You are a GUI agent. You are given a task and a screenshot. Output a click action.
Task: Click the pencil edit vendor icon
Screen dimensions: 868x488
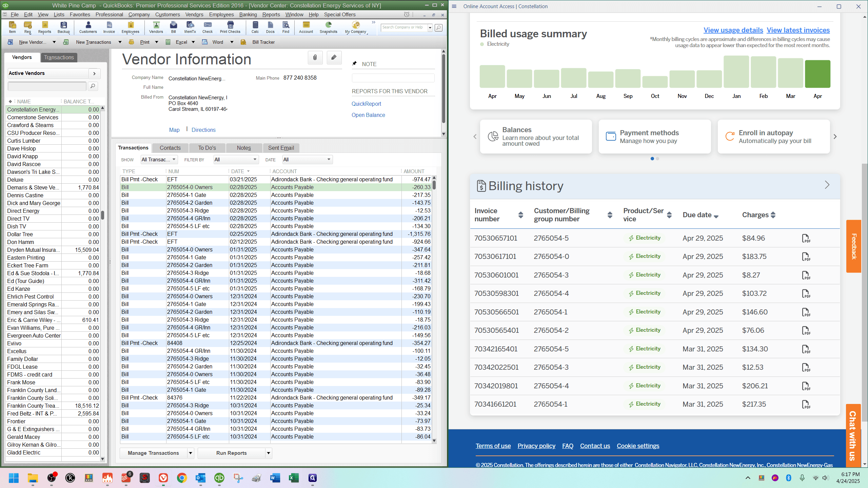[334, 58]
